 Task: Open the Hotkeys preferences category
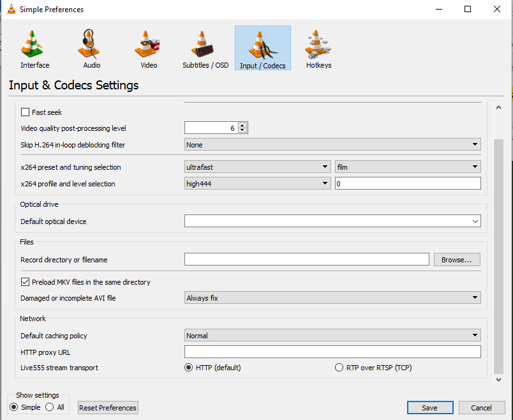pyautogui.click(x=318, y=49)
